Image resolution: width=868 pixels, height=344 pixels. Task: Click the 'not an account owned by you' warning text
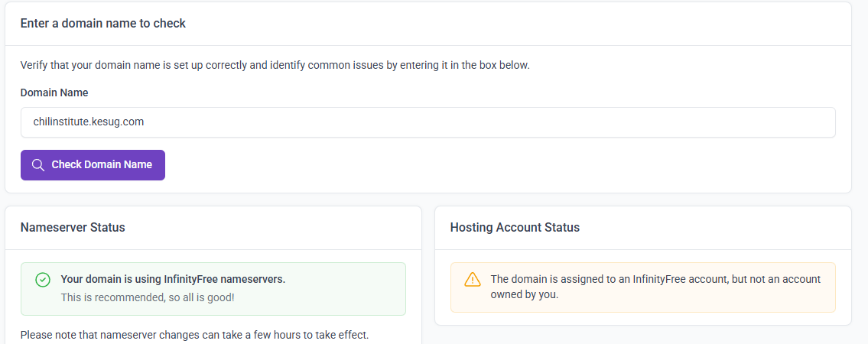pyautogui.click(x=655, y=287)
